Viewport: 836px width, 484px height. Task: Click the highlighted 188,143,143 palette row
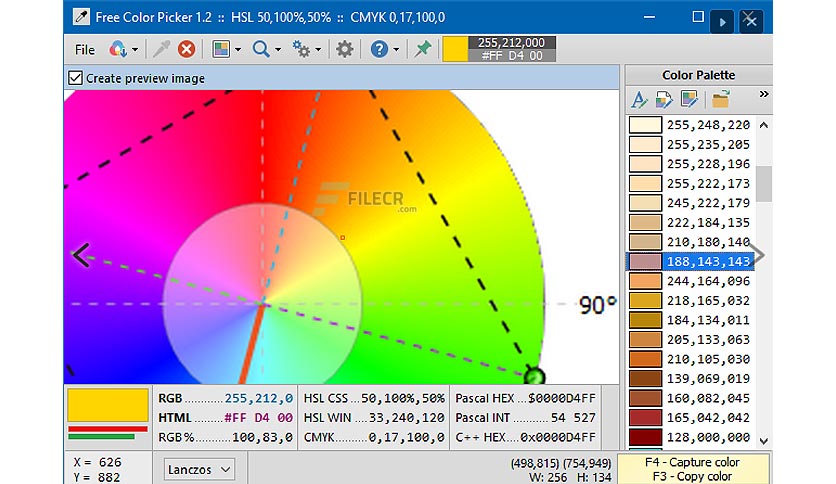[x=690, y=261]
